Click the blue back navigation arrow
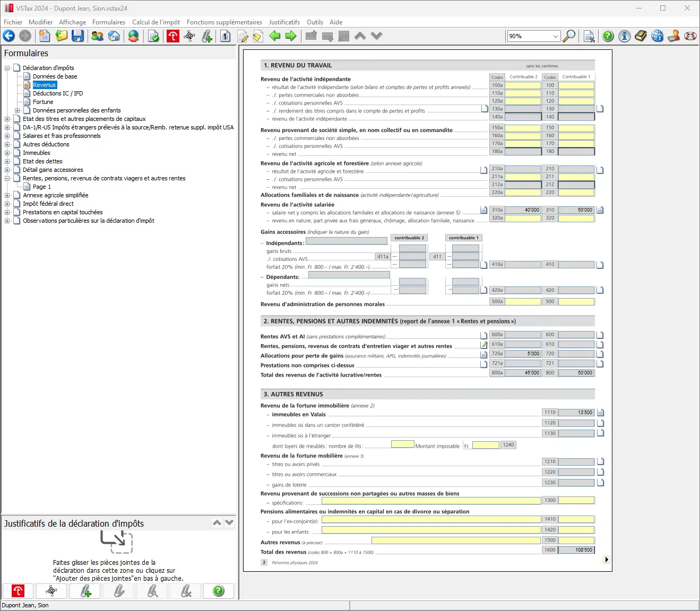Image resolution: width=700 pixels, height=611 pixels. 9,36
